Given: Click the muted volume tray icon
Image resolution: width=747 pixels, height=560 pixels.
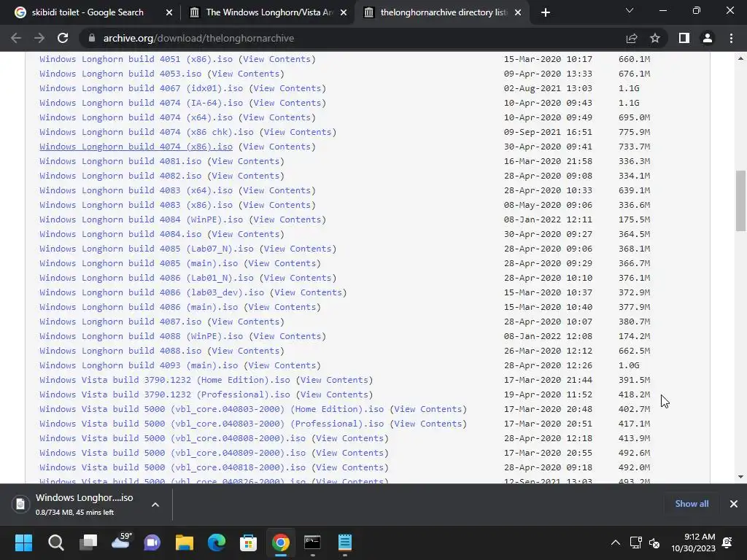Looking at the screenshot, I should point(654,542).
